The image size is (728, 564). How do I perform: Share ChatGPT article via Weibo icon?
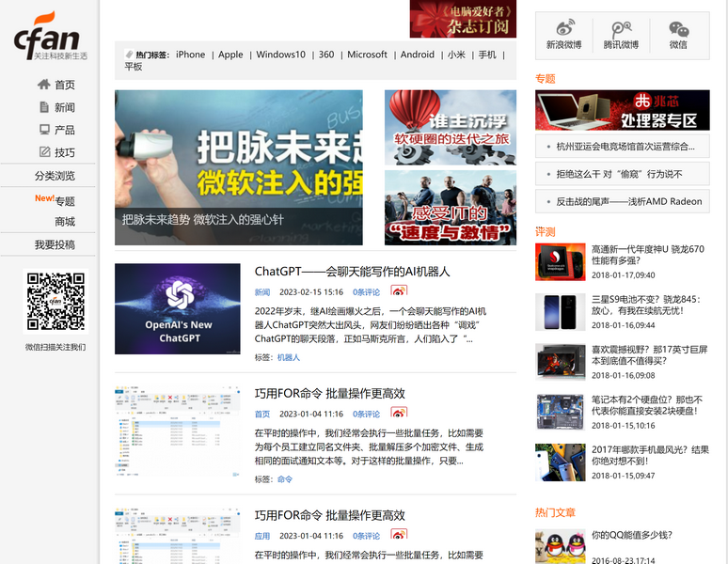click(x=400, y=292)
